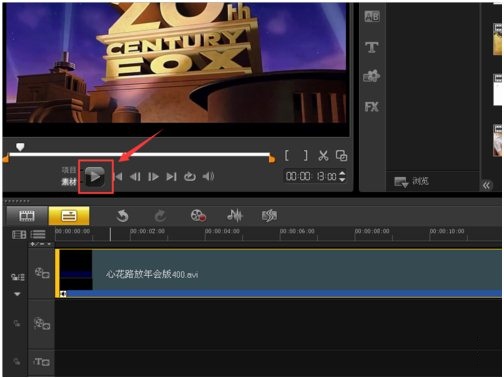Adjust the timecode using the stepper arrows
Image resolution: width=504 pixels, height=378 pixels.
coord(342,176)
